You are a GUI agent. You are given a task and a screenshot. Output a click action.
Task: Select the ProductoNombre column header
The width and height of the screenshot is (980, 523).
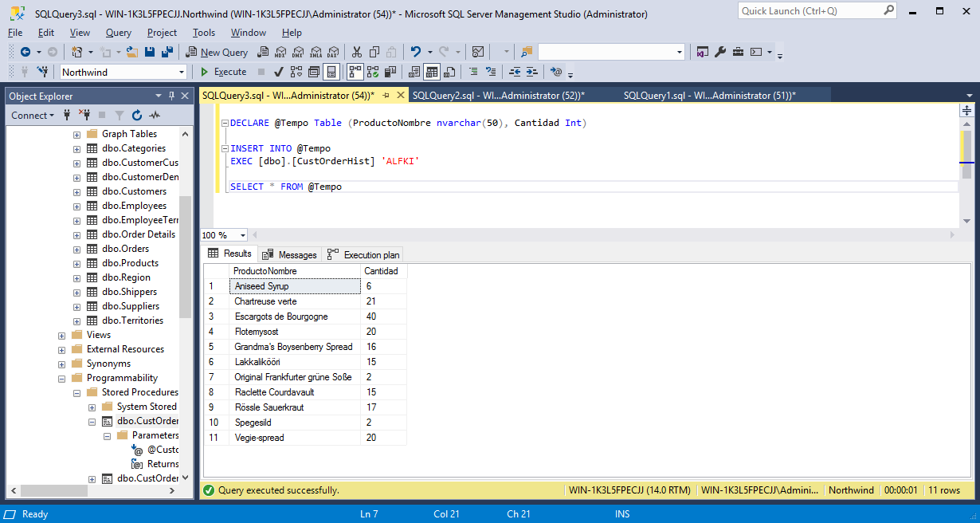point(295,271)
